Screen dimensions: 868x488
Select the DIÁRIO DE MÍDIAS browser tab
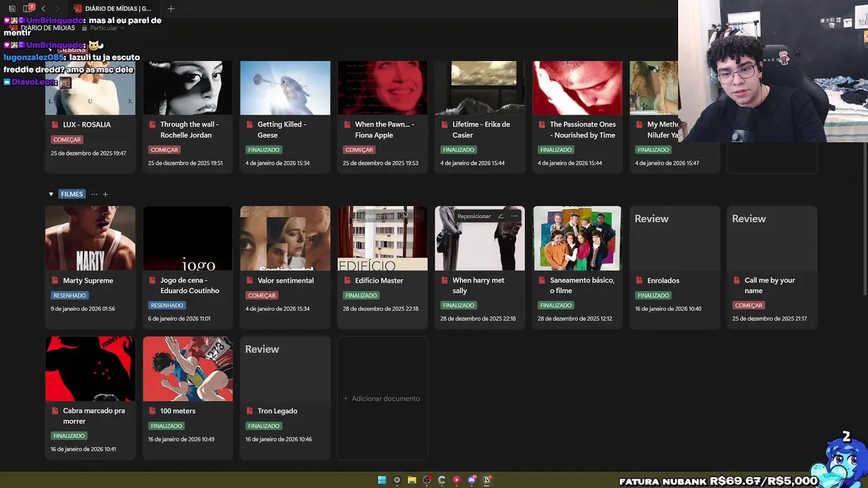[x=113, y=9]
